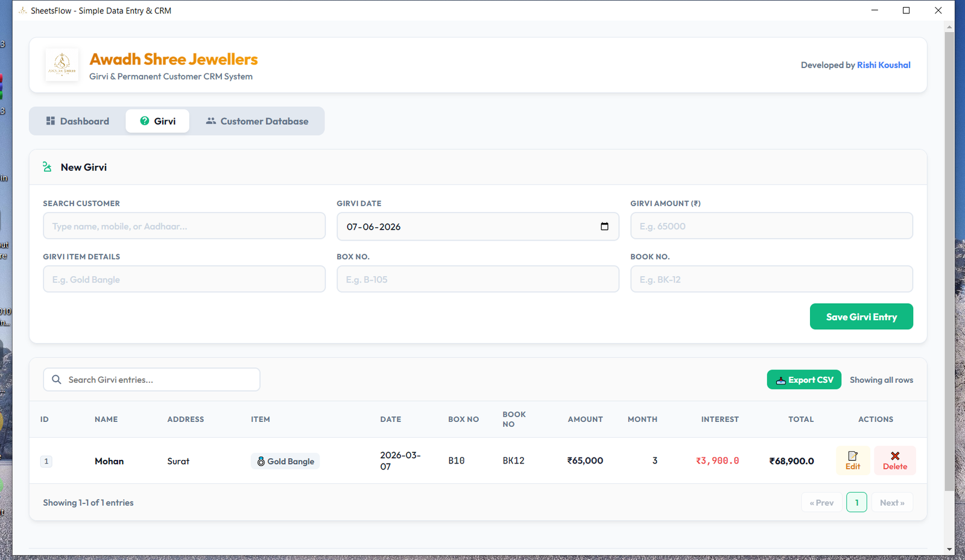Delete the Mohan girvi entry
The image size is (965, 560).
[x=895, y=461]
